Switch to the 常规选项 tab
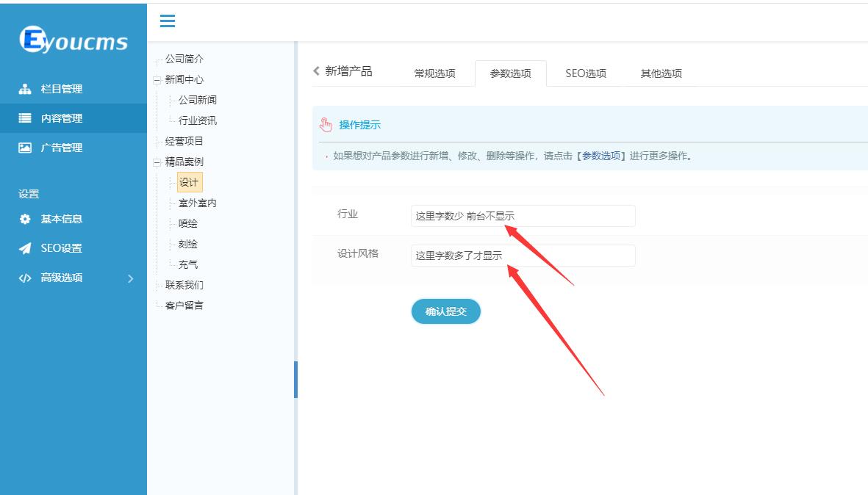This screenshot has height=495, width=868. pyautogui.click(x=434, y=73)
